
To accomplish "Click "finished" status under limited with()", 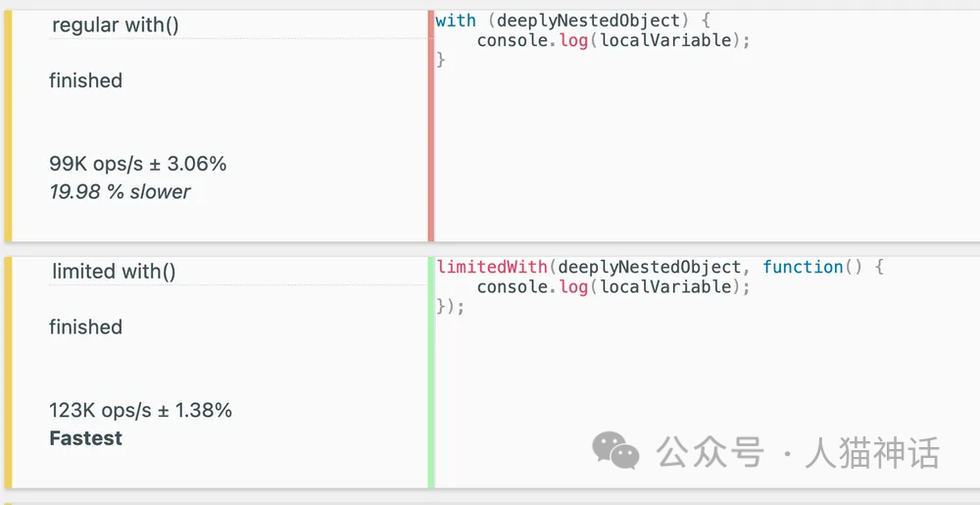I will [85, 327].
